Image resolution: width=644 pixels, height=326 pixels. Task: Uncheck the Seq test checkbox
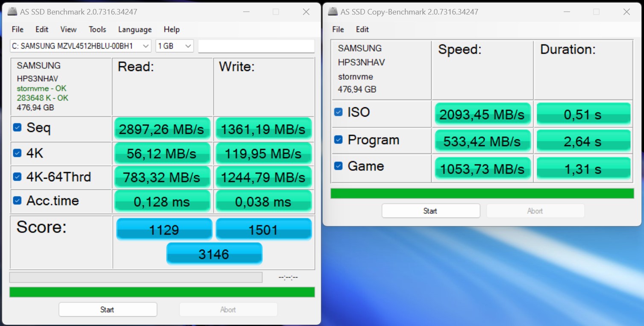coord(17,127)
